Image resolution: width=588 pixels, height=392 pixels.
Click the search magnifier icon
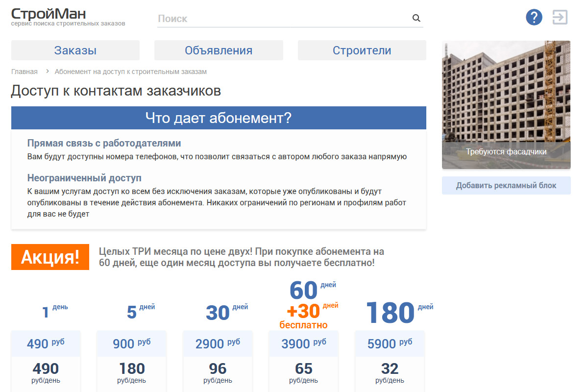pos(416,19)
